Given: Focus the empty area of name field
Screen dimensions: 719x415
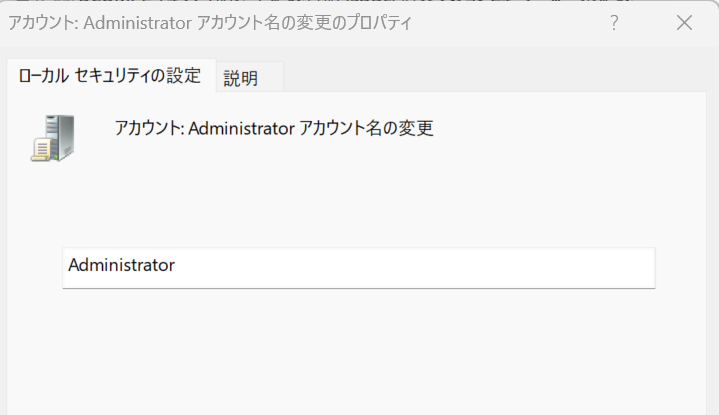Looking at the screenshot, I should coord(413,268).
